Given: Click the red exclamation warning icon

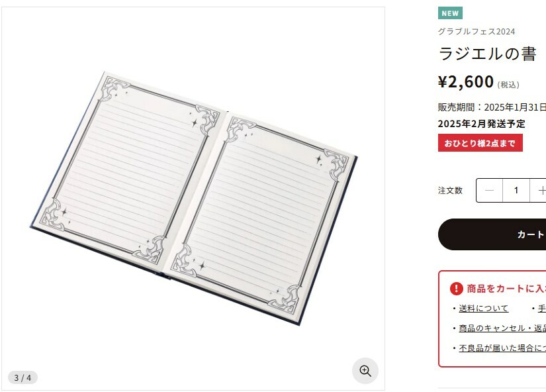Looking at the screenshot, I should tap(457, 289).
